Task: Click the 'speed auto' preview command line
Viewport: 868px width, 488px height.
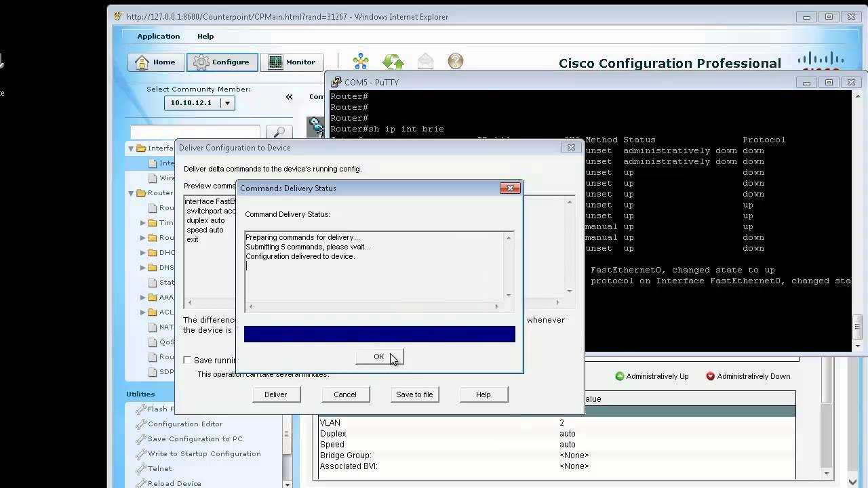Action: coord(205,230)
